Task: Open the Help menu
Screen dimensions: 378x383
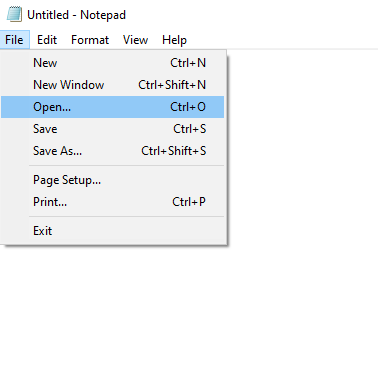Action: click(x=174, y=40)
